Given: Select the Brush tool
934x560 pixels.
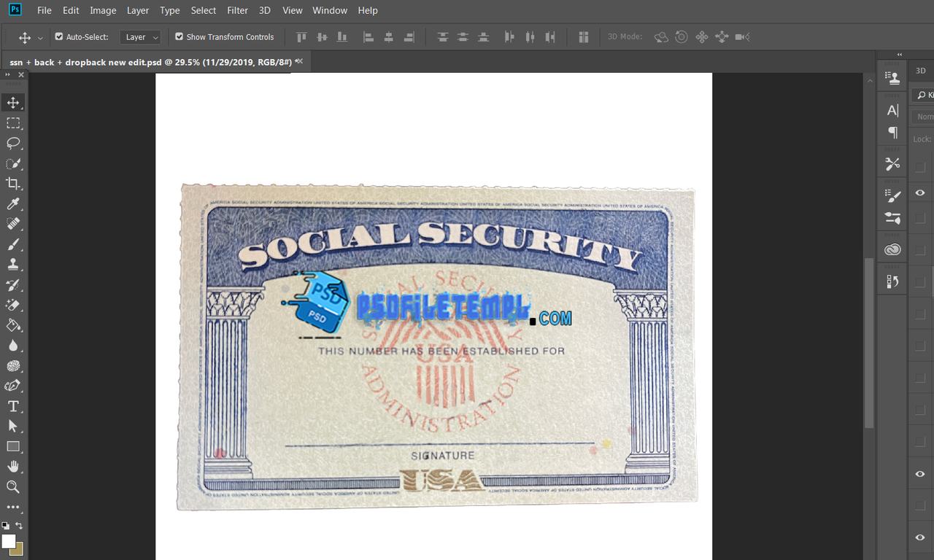Looking at the screenshot, I should tap(13, 244).
